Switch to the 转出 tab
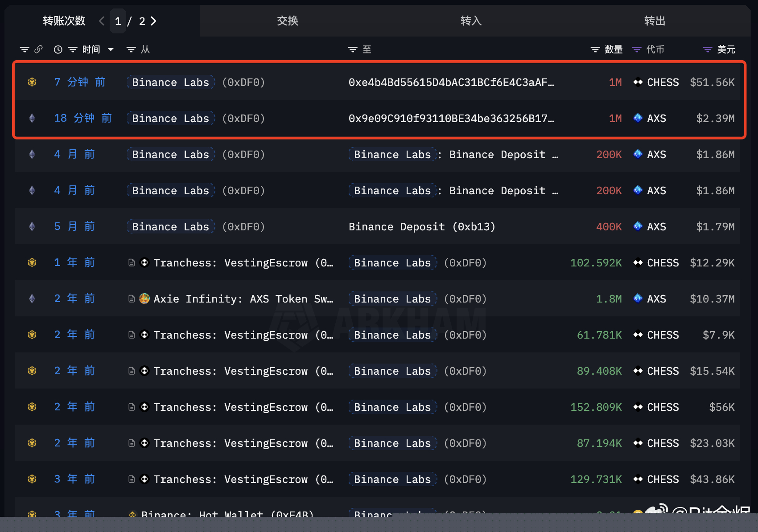 [x=655, y=21]
